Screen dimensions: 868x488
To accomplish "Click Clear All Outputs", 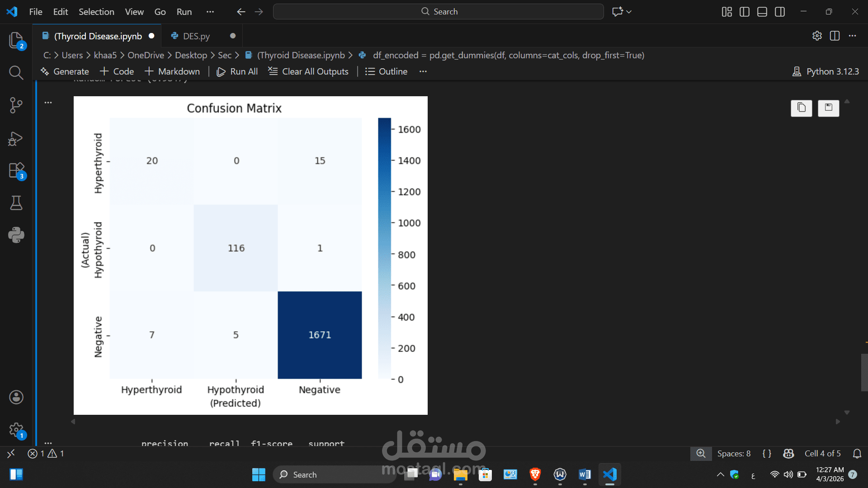I will click(x=308, y=71).
